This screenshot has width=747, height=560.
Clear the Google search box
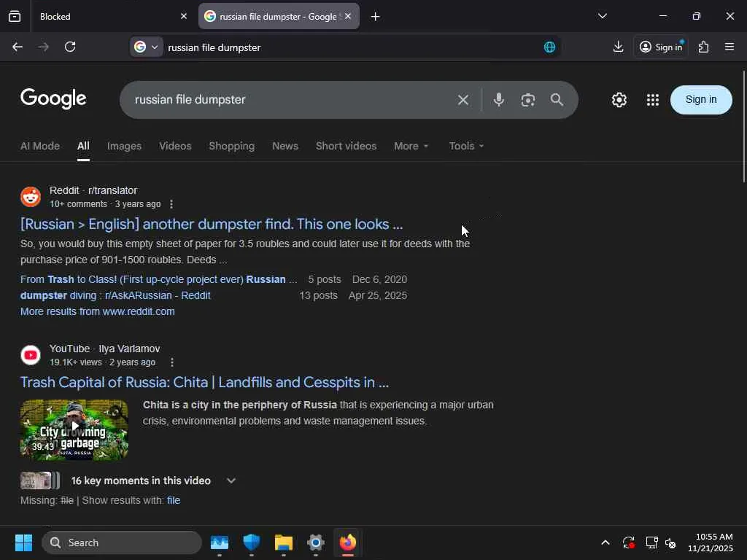tap(462, 99)
